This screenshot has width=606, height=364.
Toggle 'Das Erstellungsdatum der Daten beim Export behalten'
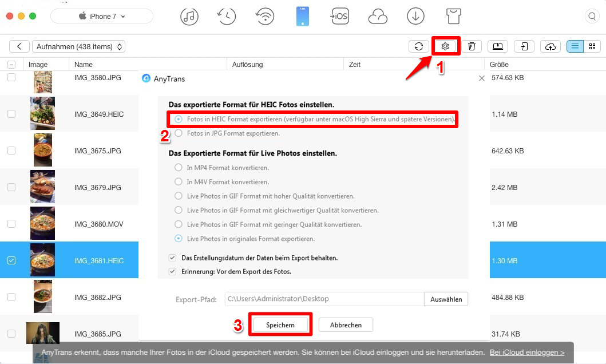172,258
